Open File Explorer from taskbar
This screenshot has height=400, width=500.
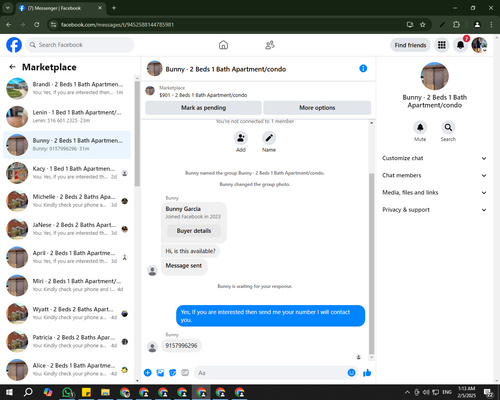click(x=105, y=392)
